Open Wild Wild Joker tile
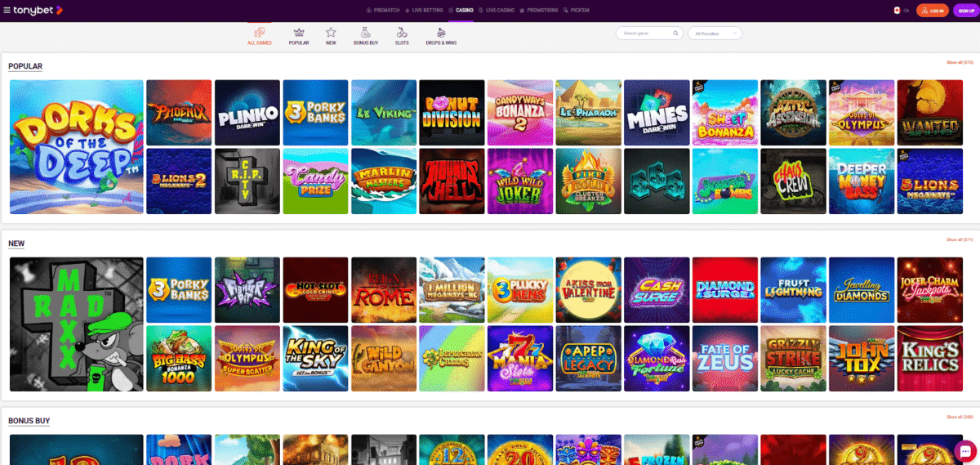The width and height of the screenshot is (980, 465). click(x=520, y=181)
